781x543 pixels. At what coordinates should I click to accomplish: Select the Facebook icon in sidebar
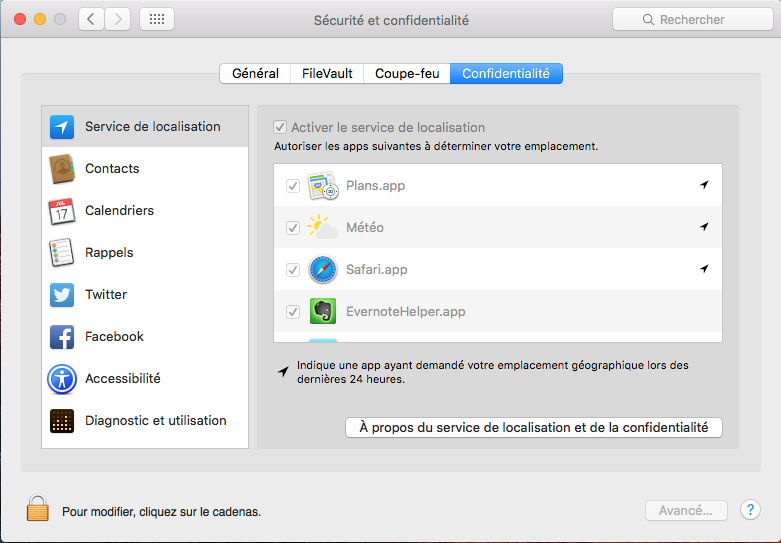pyautogui.click(x=62, y=337)
